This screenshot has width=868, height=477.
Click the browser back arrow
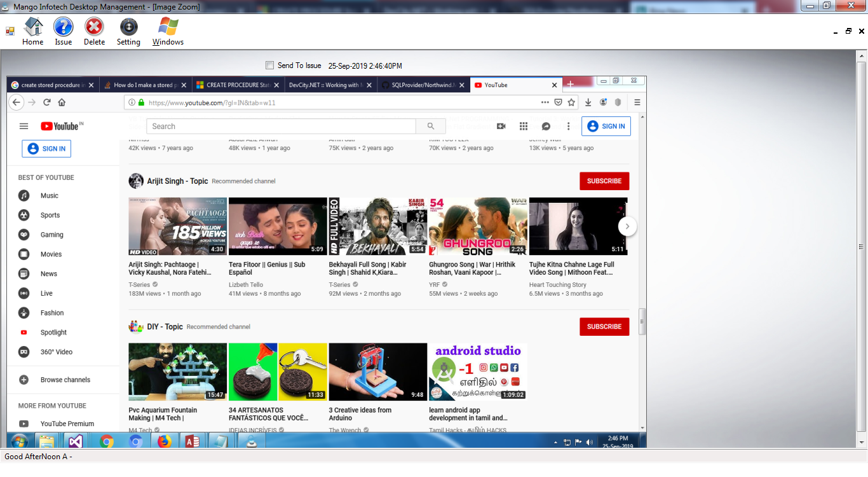pos(17,102)
